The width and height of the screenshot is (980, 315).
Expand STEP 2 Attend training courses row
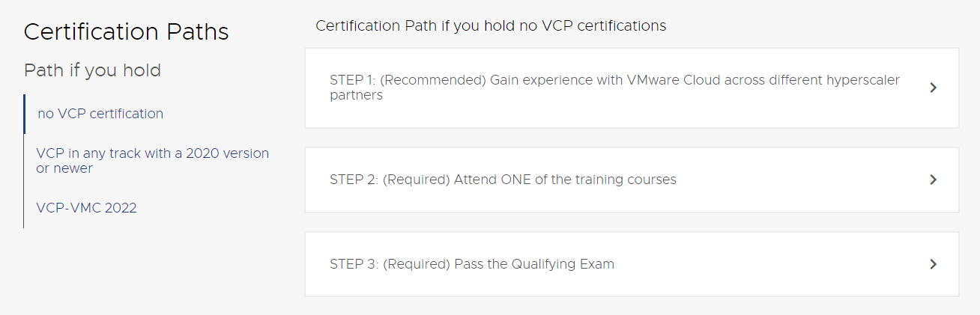point(503,180)
